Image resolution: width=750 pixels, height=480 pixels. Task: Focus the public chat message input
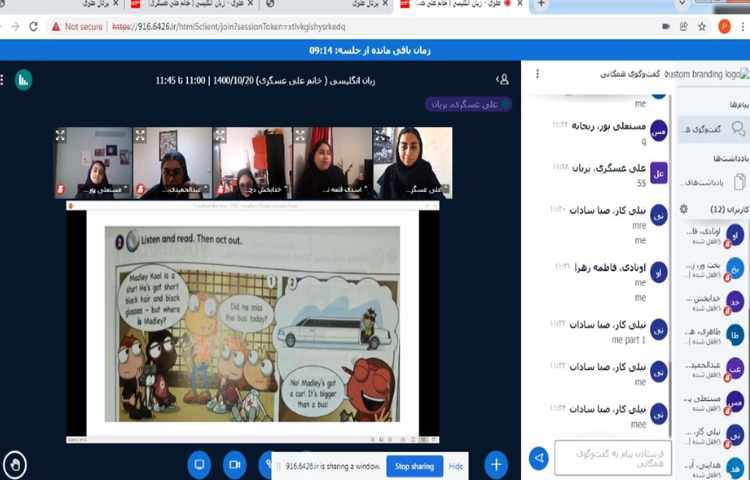pyautogui.click(x=613, y=458)
